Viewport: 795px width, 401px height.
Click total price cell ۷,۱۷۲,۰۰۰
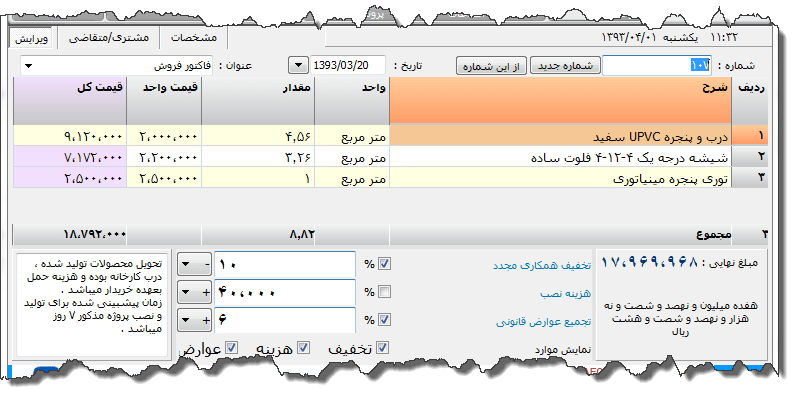(x=69, y=157)
